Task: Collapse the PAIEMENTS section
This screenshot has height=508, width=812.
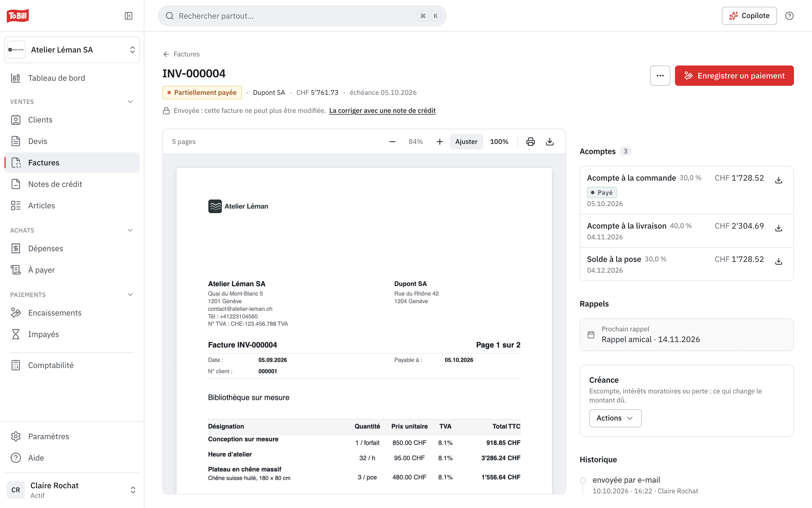Action: [x=130, y=295]
